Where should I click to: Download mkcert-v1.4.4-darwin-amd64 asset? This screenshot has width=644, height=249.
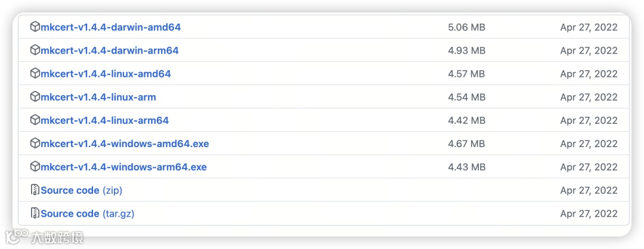click(110, 27)
